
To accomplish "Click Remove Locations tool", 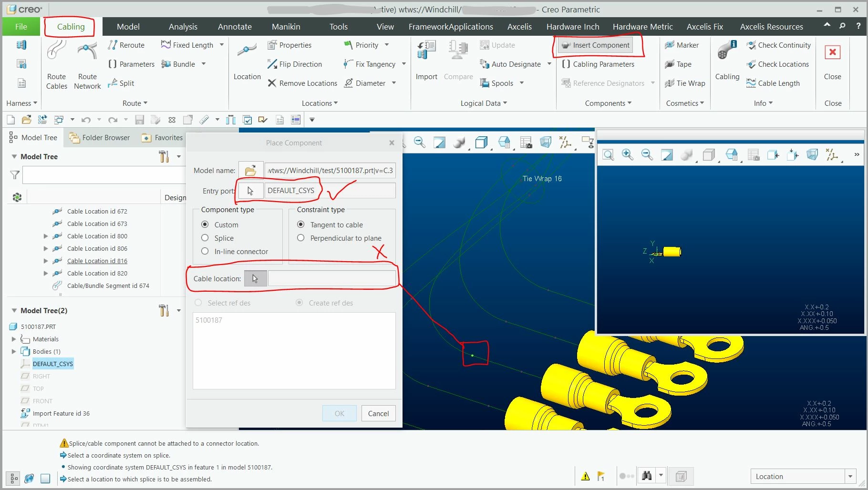I will 302,83.
